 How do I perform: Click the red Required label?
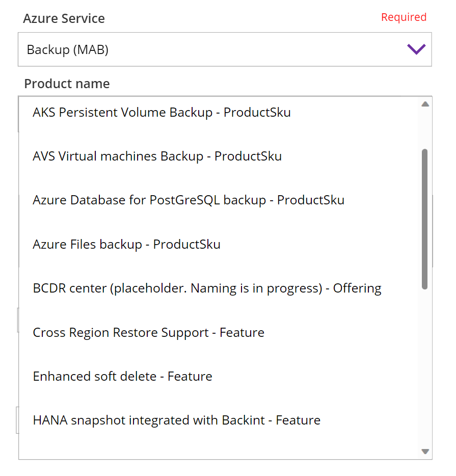click(404, 17)
